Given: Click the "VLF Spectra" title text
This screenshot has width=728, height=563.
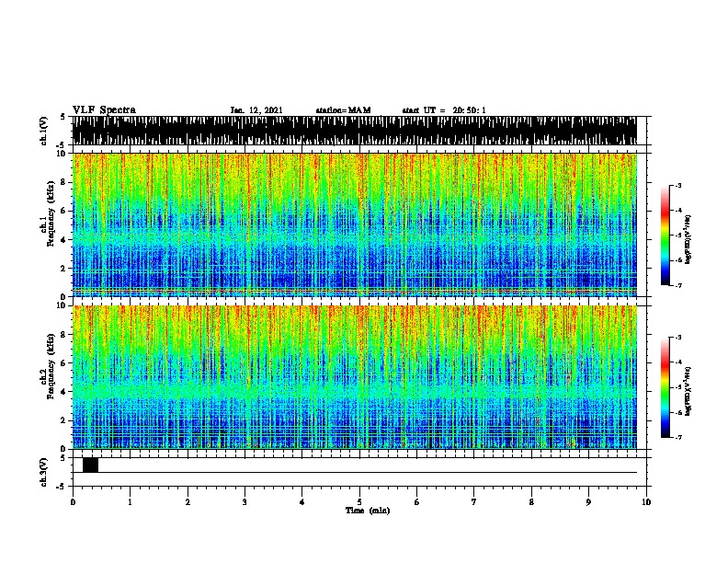Looking at the screenshot, I should [x=104, y=110].
